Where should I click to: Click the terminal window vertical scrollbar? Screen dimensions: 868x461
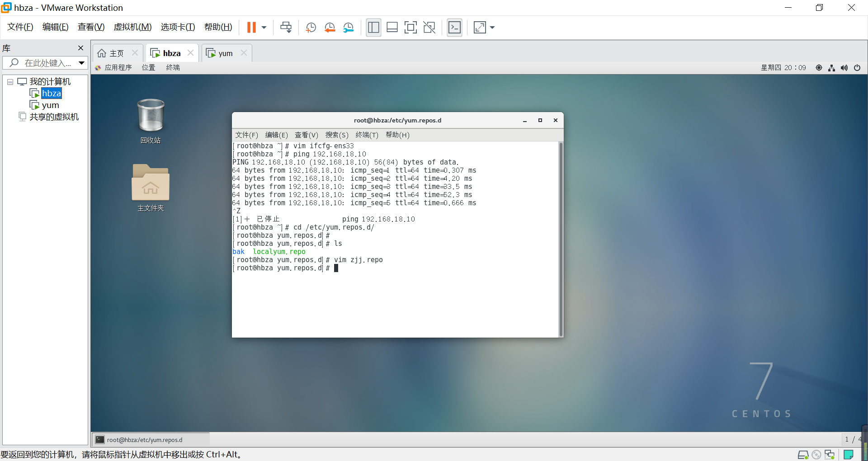(561, 239)
